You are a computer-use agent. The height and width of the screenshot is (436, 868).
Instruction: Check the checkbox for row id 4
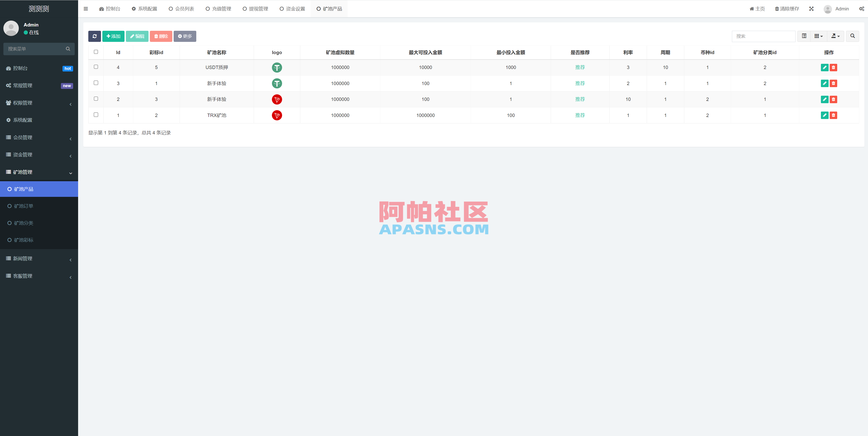click(x=96, y=67)
